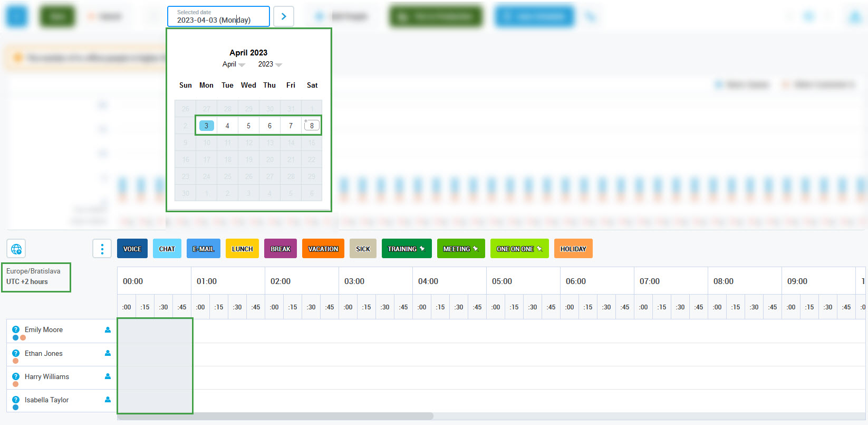Image resolution: width=868 pixels, height=425 pixels.
Task: Click Emily Moore's question mark icon
Action: [16, 329]
